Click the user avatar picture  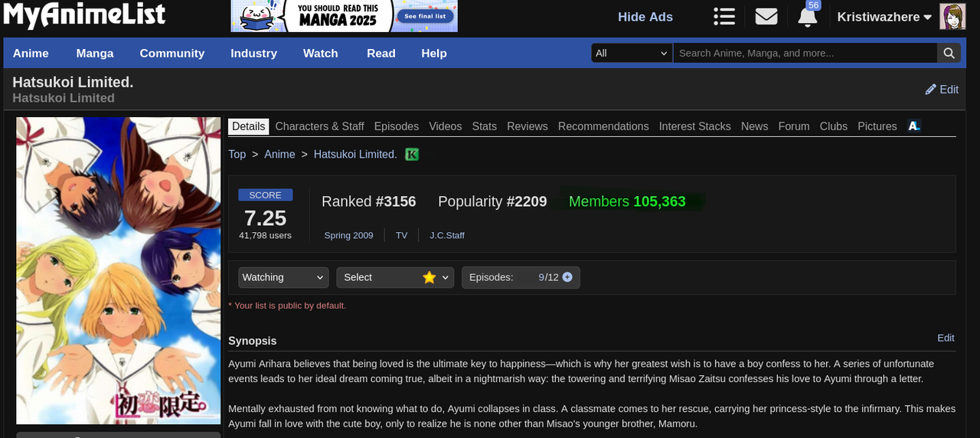(x=952, y=16)
